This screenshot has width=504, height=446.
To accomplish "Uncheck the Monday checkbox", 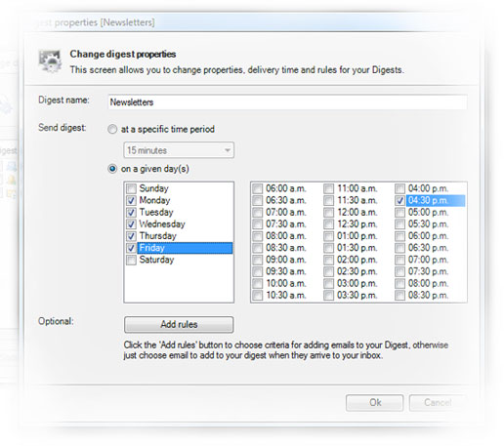I will [131, 200].
